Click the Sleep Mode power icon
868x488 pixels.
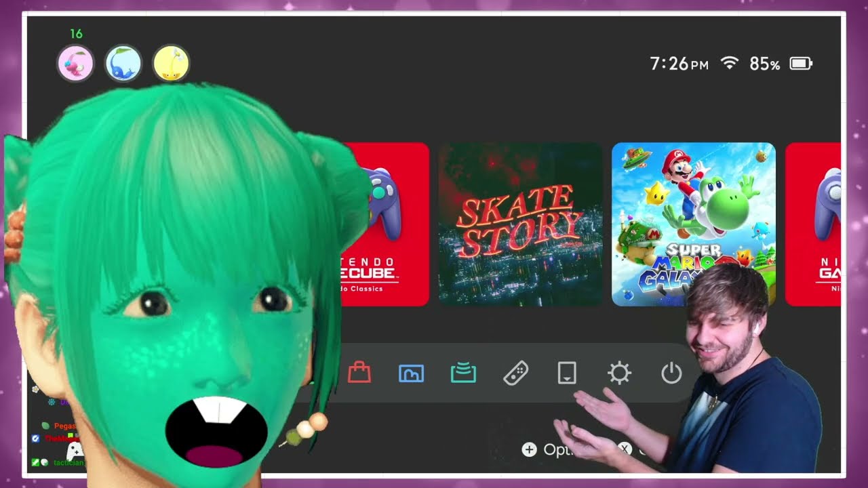[671, 373]
